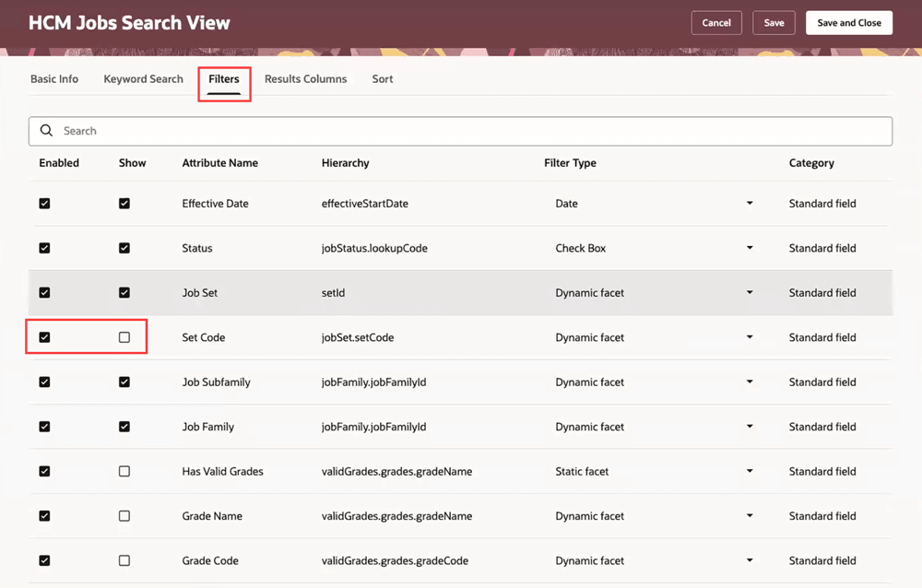Open Filter Type dropdown for Job Subfamily
Screen dimensions: 922x588
[750, 382]
